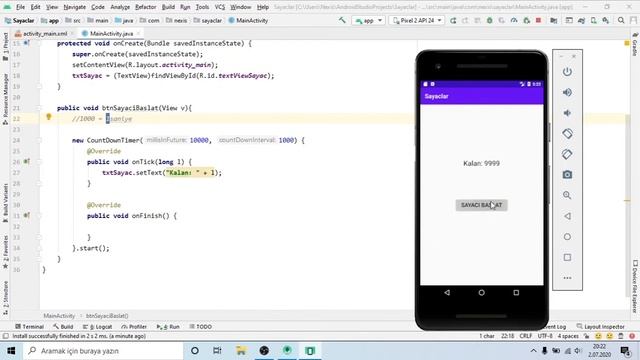This screenshot has width=640, height=360.
Task: Click the taskbar clock showing 20:22
Action: pyautogui.click(x=599, y=351)
